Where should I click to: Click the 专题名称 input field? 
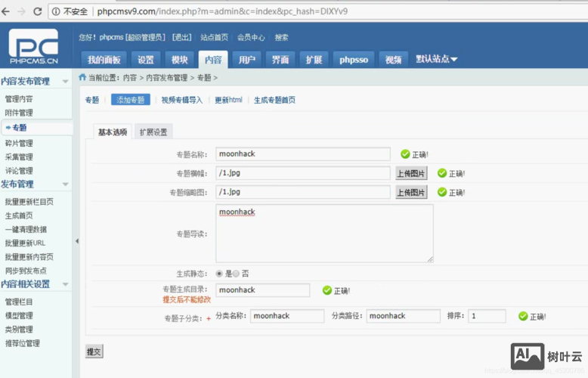click(303, 154)
